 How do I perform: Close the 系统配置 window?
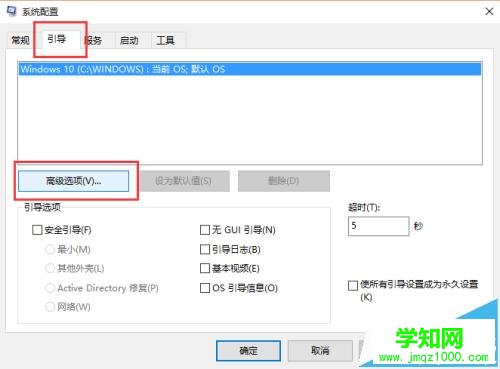point(489,12)
